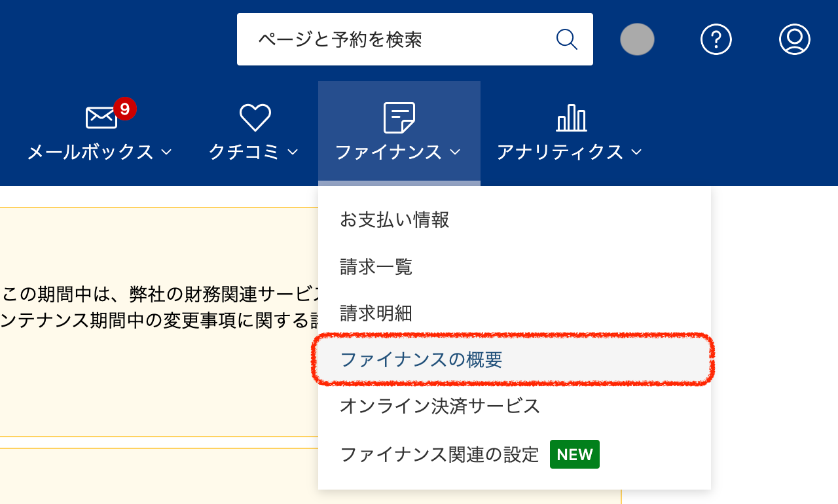Select お支払い情報 from the menu
Image resolution: width=838 pixels, height=504 pixels.
(x=395, y=220)
